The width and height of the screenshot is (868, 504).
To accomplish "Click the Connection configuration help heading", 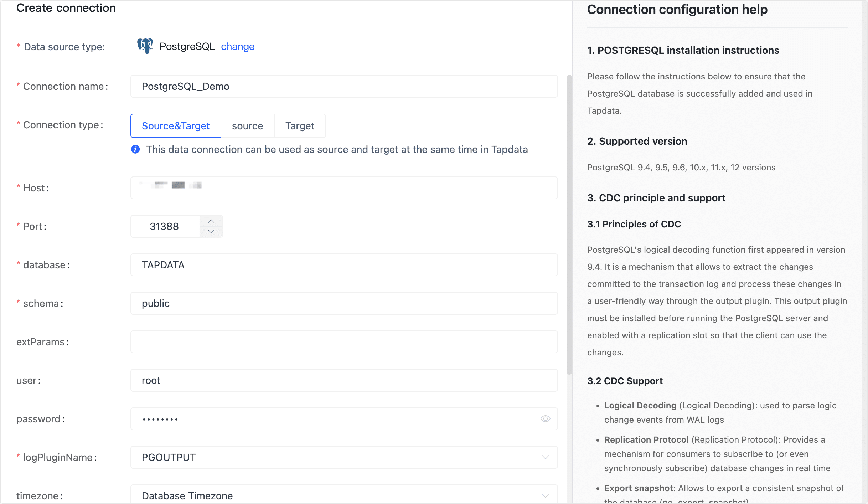I will click(x=677, y=9).
